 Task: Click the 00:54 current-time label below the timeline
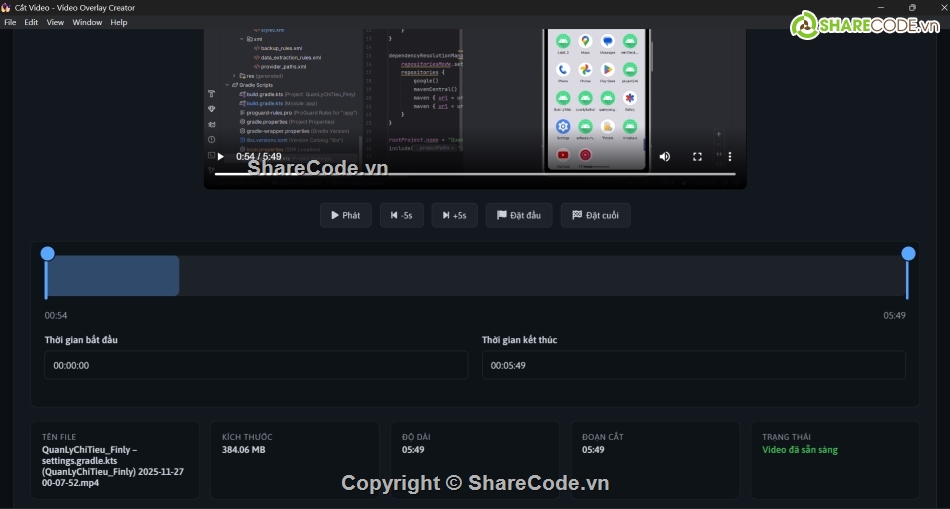tap(56, 315)
